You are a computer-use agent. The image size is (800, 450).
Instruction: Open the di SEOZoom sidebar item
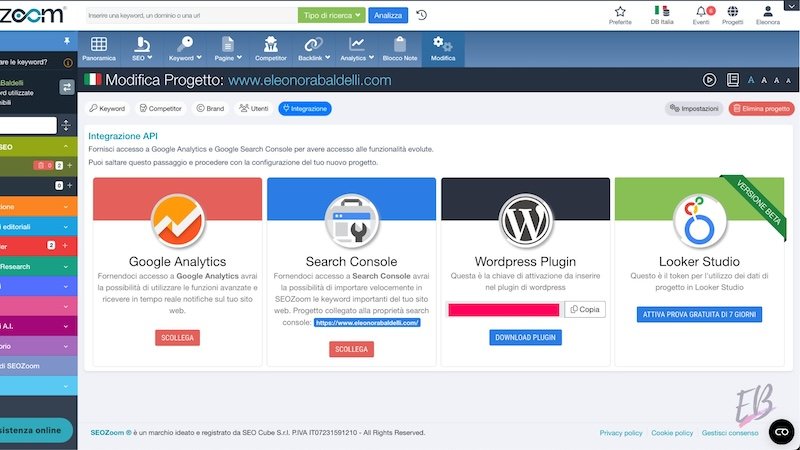39,366
